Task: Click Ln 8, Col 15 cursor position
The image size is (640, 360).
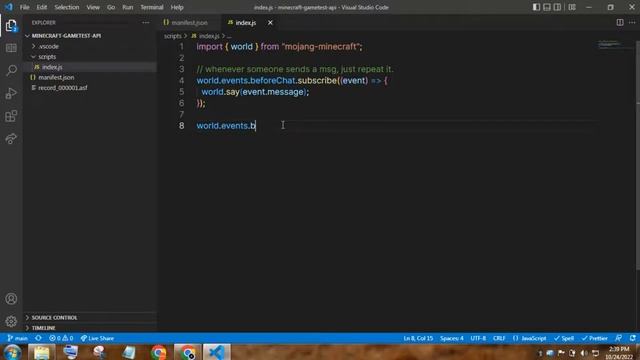Action: (418, 338)
